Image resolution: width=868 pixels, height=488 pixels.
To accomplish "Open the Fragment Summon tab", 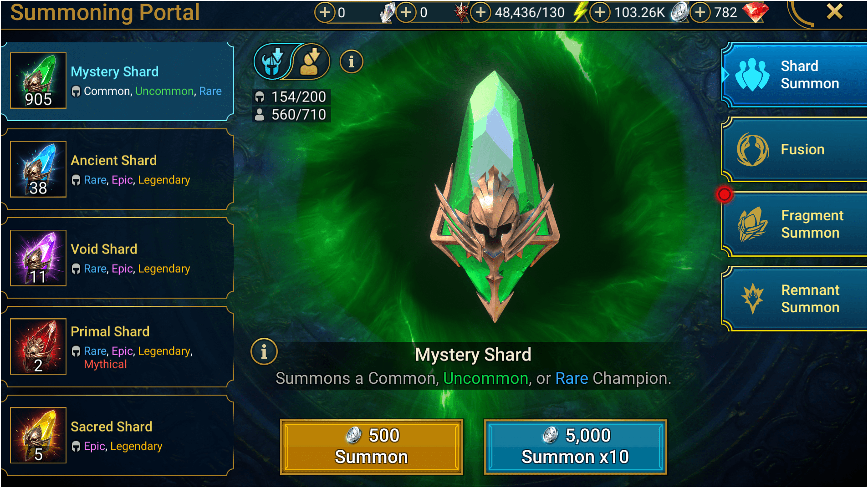I will (x=795, y=224).
